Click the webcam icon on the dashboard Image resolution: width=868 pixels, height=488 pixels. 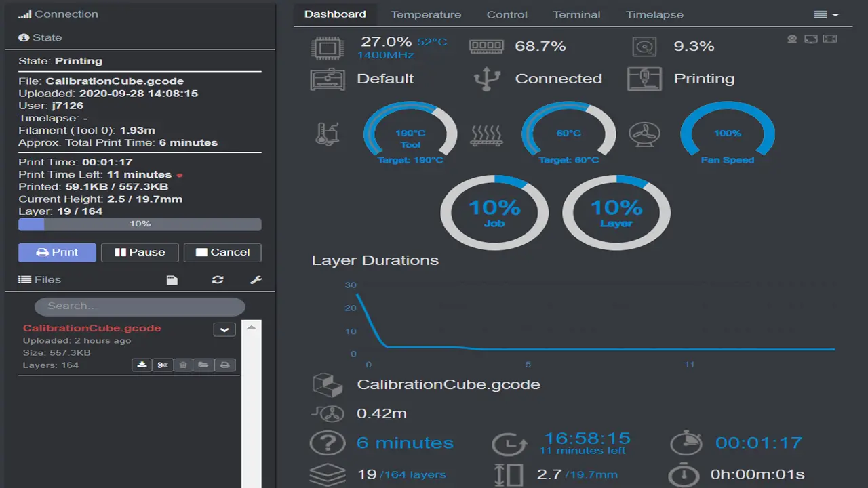point(792,39)
